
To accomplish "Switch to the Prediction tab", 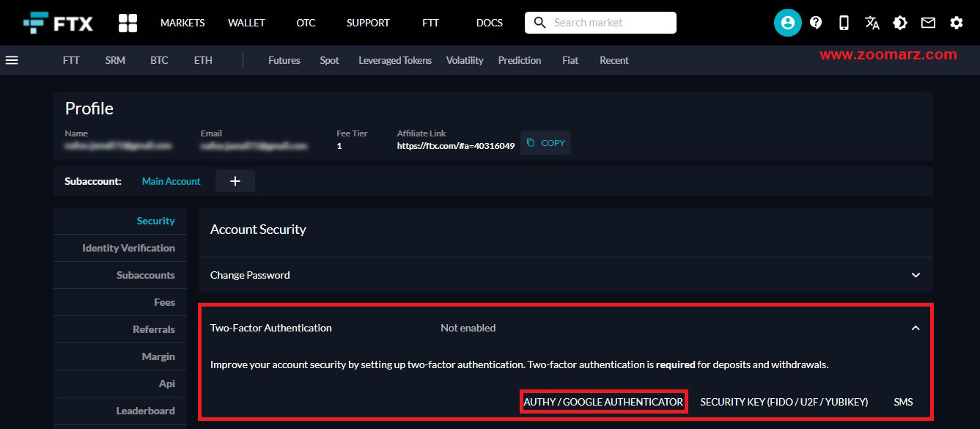I will click(520, 60).
